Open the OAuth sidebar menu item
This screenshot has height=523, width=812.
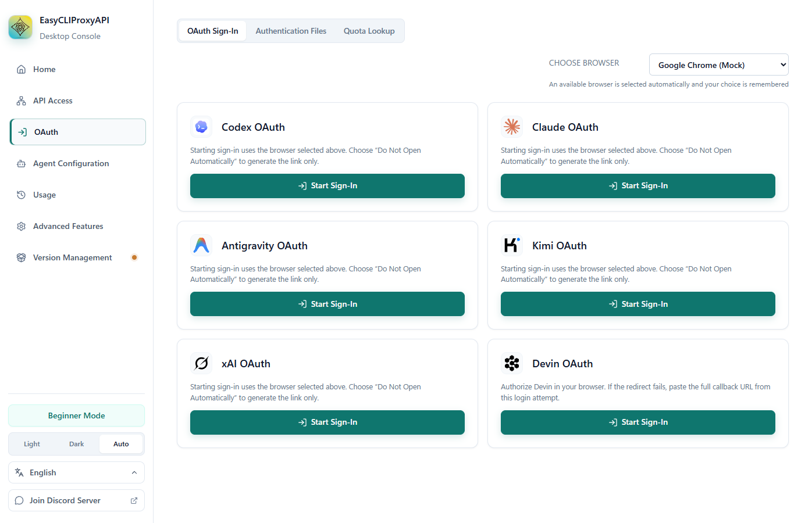pos(77,132)
